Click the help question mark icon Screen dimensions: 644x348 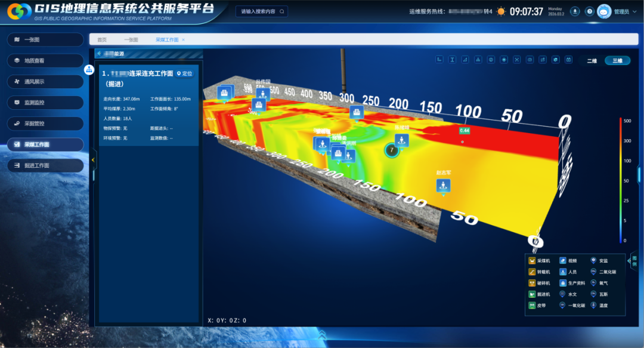tap(589, 11)
